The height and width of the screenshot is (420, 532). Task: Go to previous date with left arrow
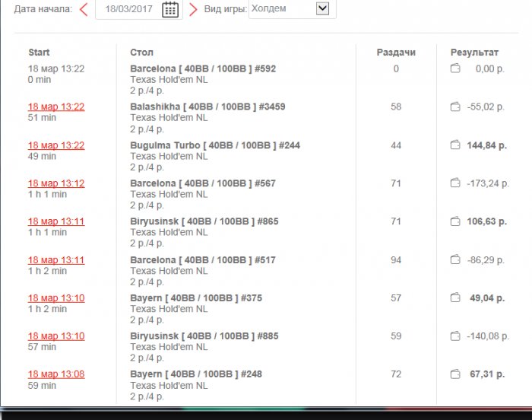84,9
